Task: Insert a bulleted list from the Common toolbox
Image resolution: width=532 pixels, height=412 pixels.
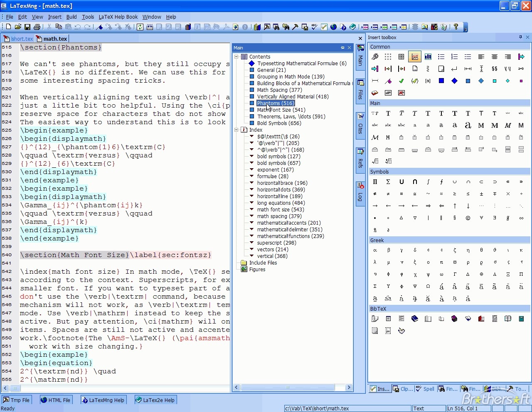Action: (441, 56)
